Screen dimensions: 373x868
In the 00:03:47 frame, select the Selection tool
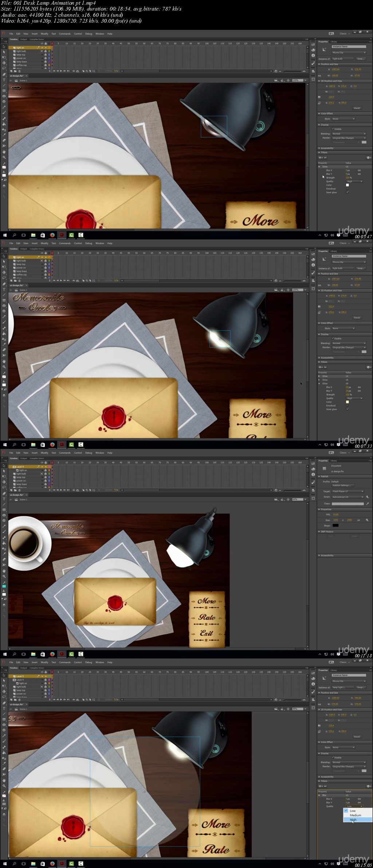pos(4,47)
